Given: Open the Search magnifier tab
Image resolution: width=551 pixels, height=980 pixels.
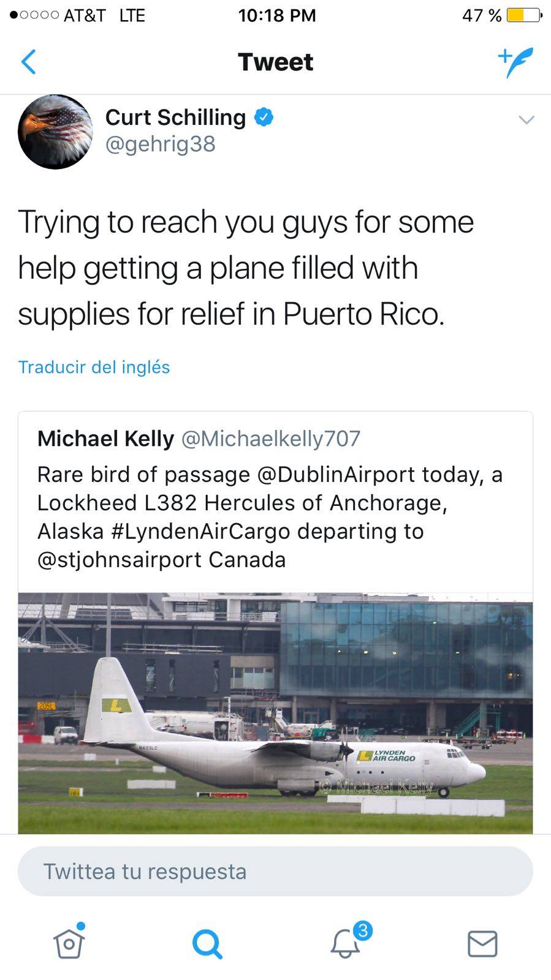Looking at the screenshot, I should click(x=207, y=944).
